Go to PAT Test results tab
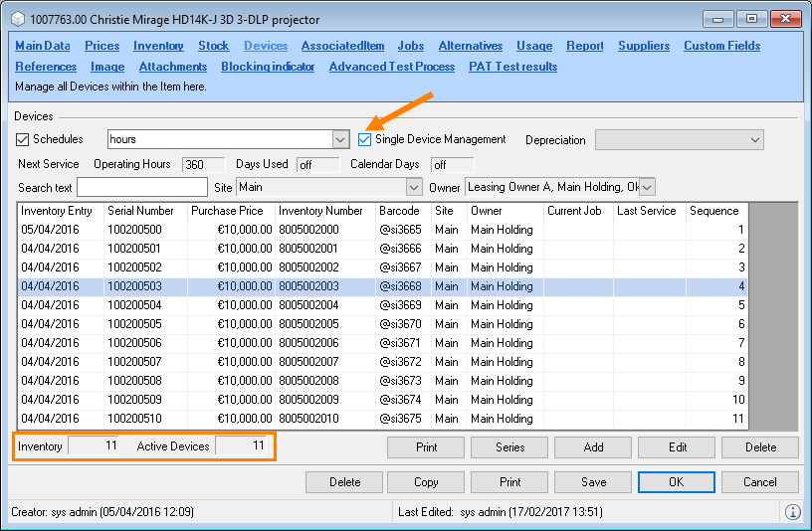 tap(512, 67)
